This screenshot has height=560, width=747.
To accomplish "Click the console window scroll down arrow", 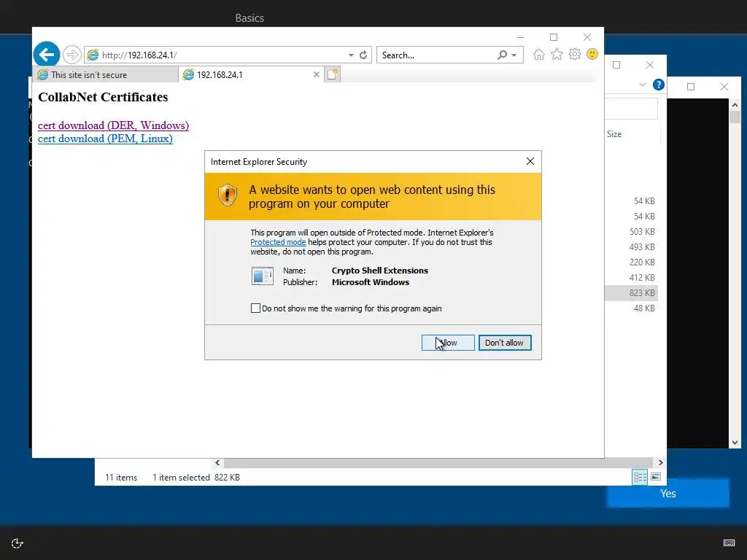I will [x=735, y=443].
